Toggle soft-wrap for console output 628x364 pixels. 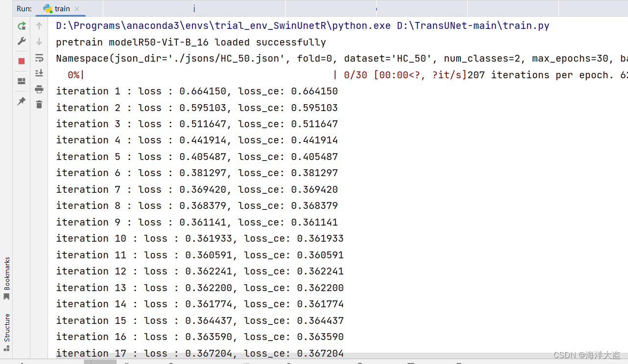click(x=39, y=58)
